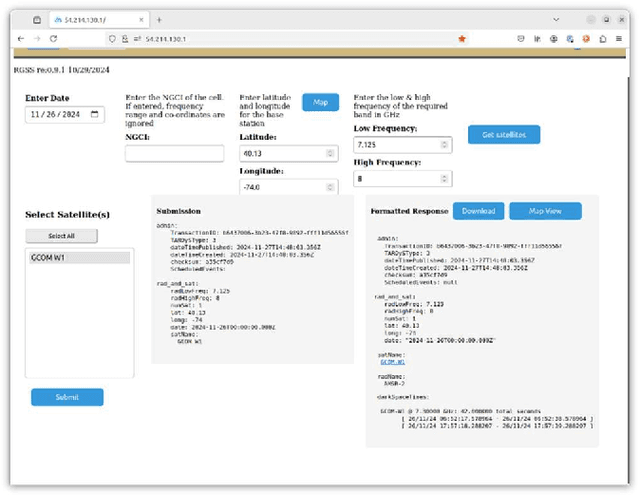
Task: Close the 54.214.130.1 tab
Action: click(143, 19)
